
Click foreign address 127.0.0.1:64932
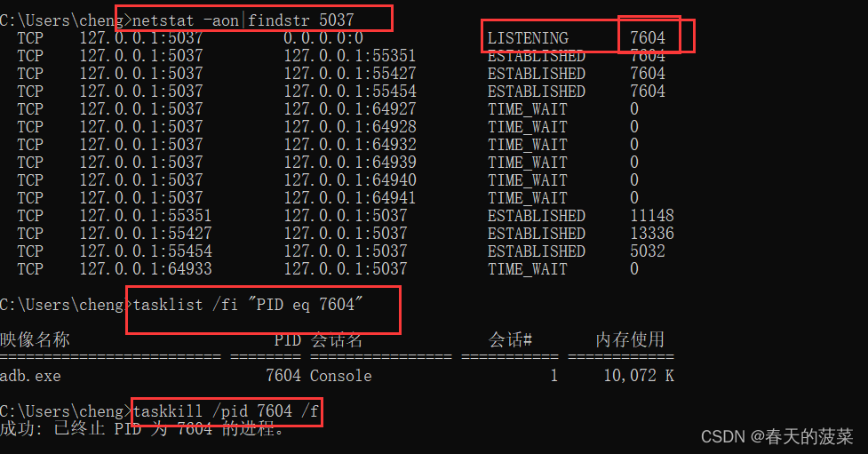tap(350, 144)
